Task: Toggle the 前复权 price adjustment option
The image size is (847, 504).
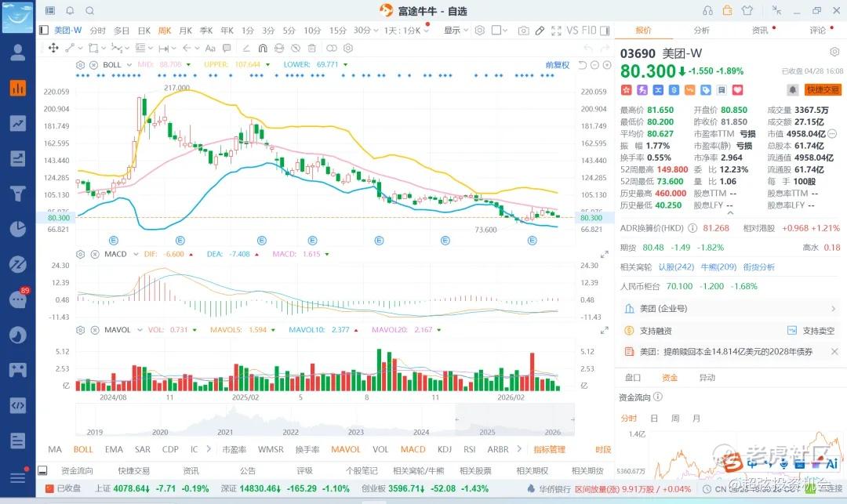Action: (558, 65)
